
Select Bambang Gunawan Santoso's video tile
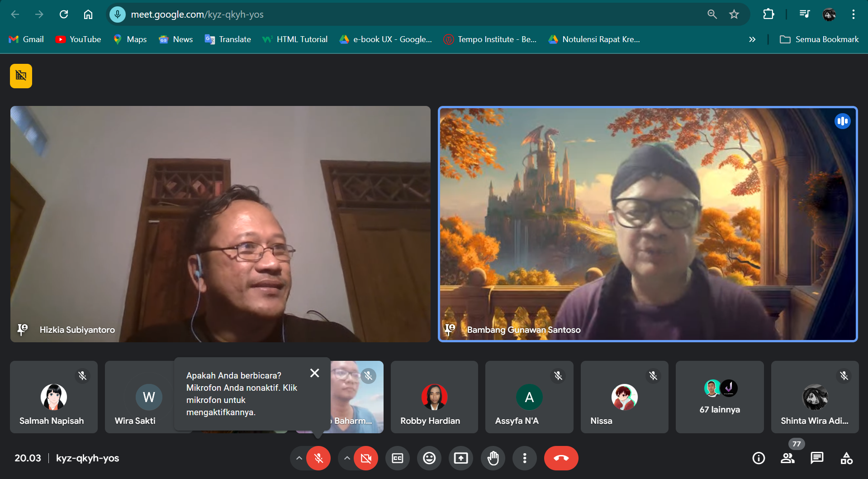648,224
